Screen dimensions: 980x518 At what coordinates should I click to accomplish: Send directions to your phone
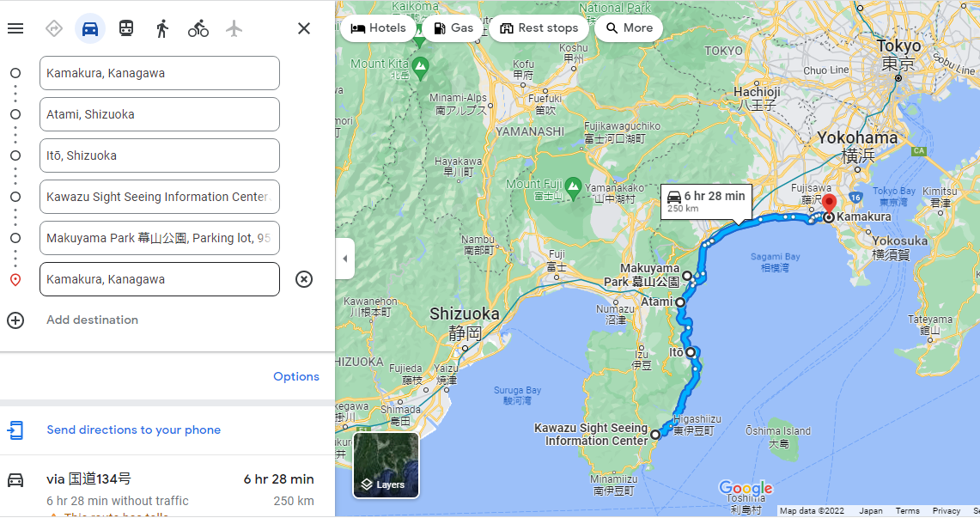134,430
